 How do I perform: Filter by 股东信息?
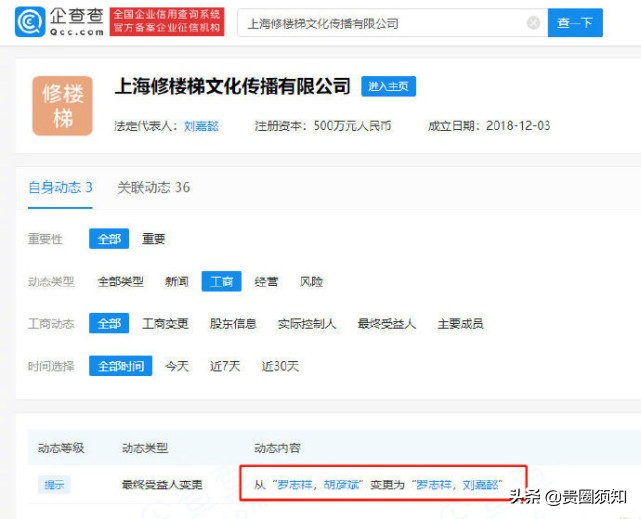[x=233, y=324]
